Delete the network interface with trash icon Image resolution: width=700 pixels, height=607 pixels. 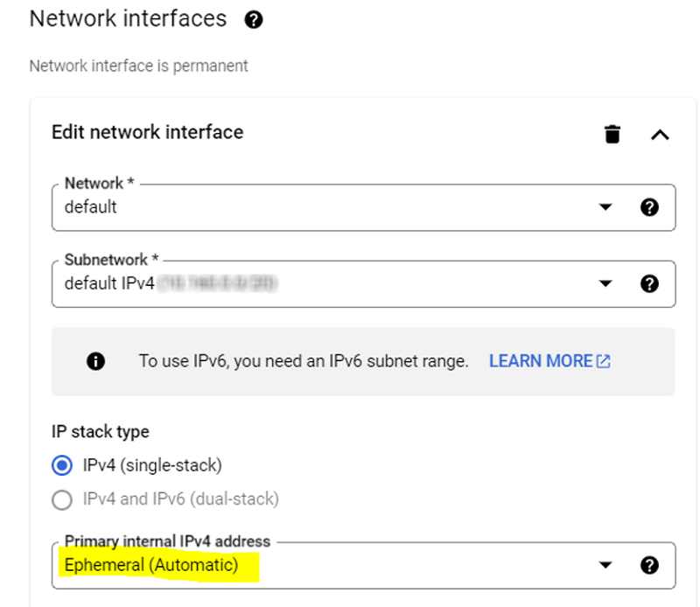[x=612, y=134]
